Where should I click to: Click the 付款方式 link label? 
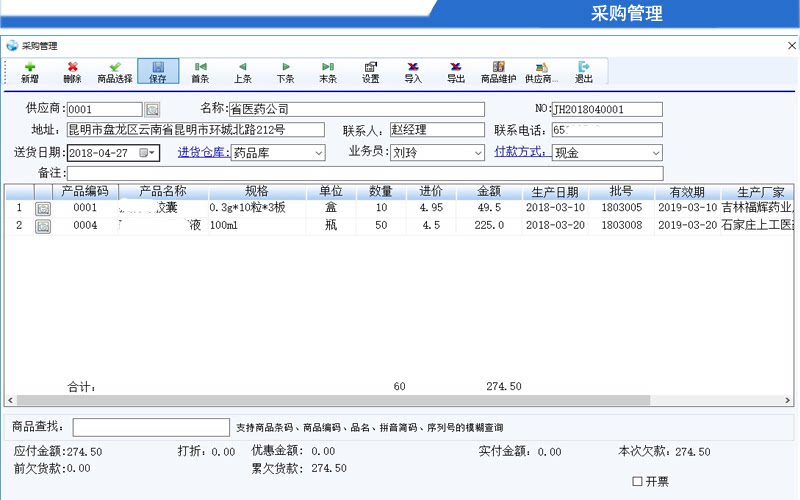tap(520, 152)
